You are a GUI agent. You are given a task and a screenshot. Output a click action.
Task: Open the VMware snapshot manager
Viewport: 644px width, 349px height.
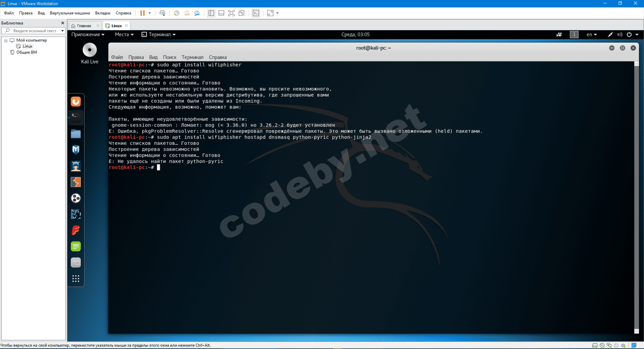[x=197, y=13]
